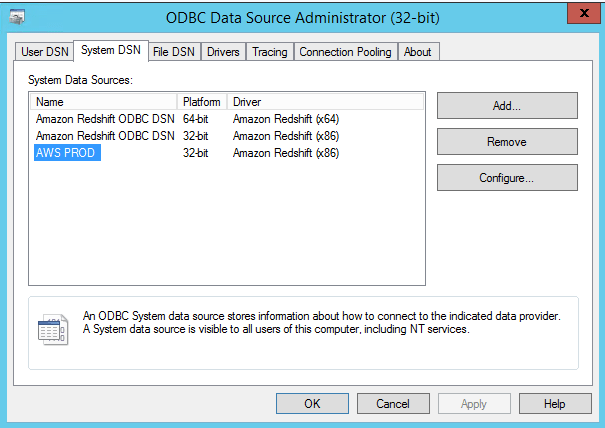This screenshot has height=428, width=605.
Task: Confirm with the OK button
Action: point(312,404)
